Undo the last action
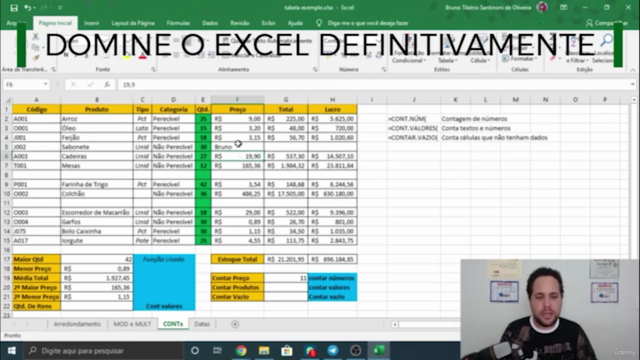Screen dimensions: 640x360 [x=27, y=8]
